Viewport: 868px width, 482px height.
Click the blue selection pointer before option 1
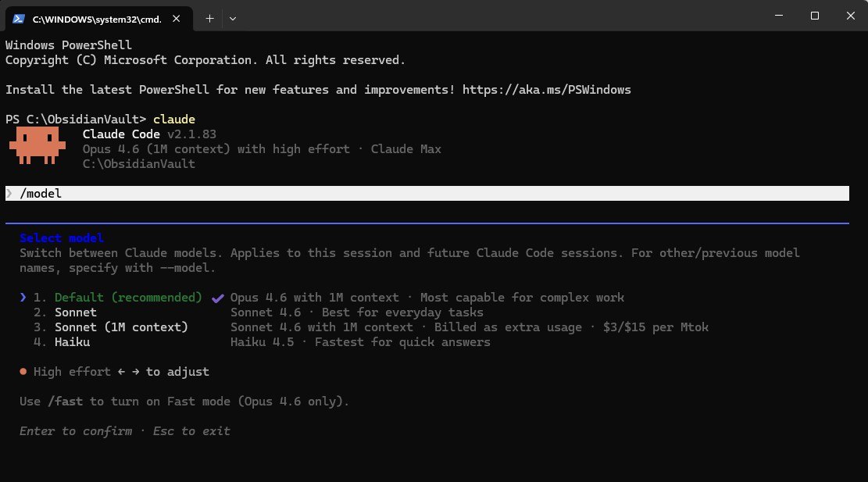click(x=23, y=298)
